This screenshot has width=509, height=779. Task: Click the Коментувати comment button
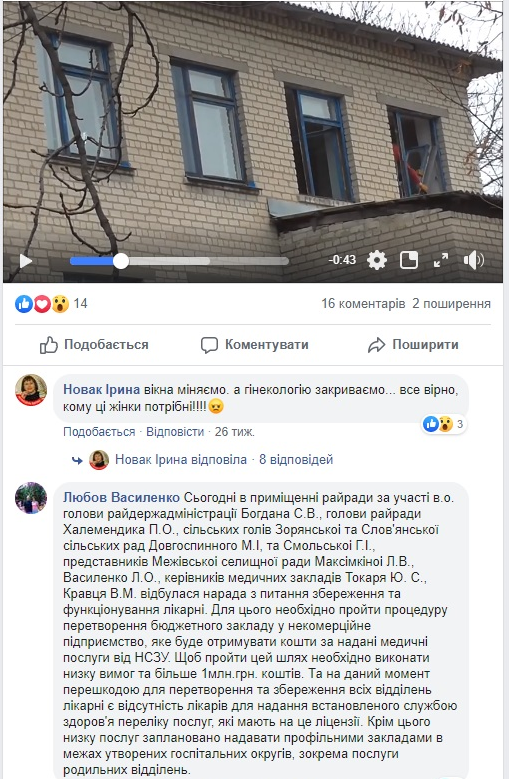pyautogui.click(x=254, y=345)
